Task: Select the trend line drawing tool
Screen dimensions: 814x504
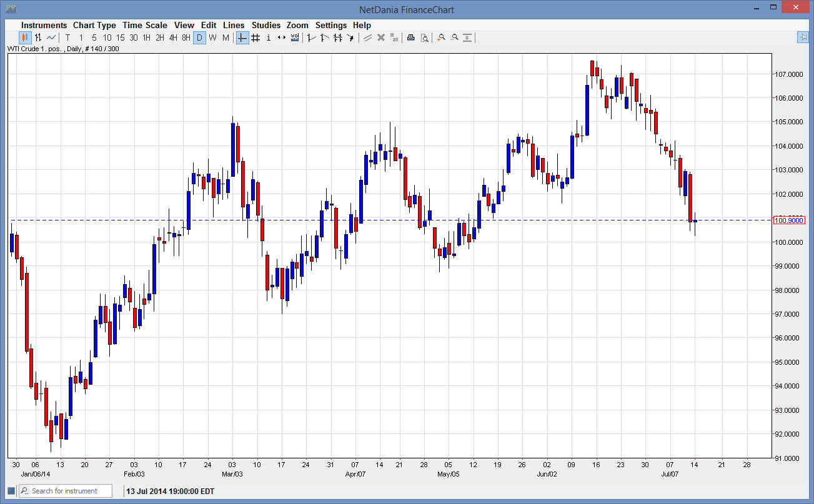Action: click(310, 37)
